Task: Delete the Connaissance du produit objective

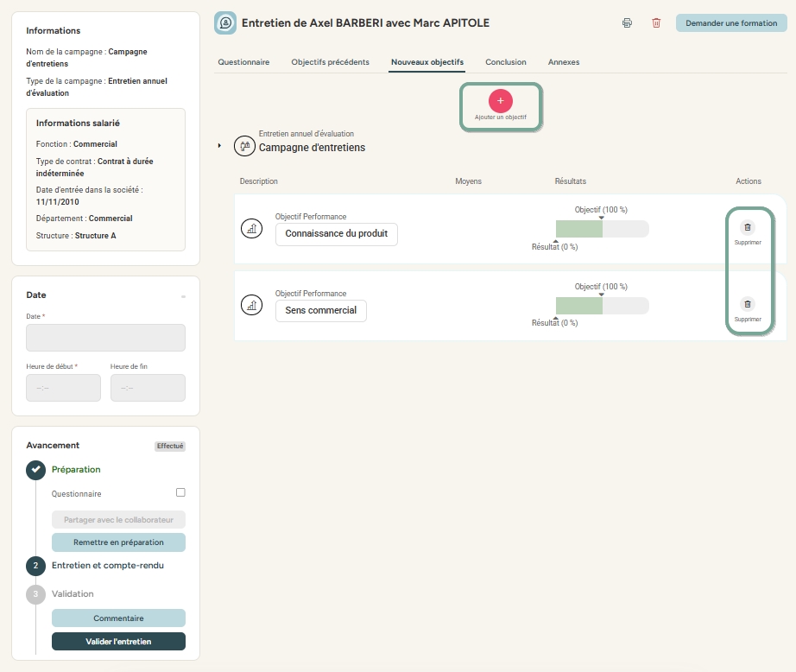Action: point(748,228)
